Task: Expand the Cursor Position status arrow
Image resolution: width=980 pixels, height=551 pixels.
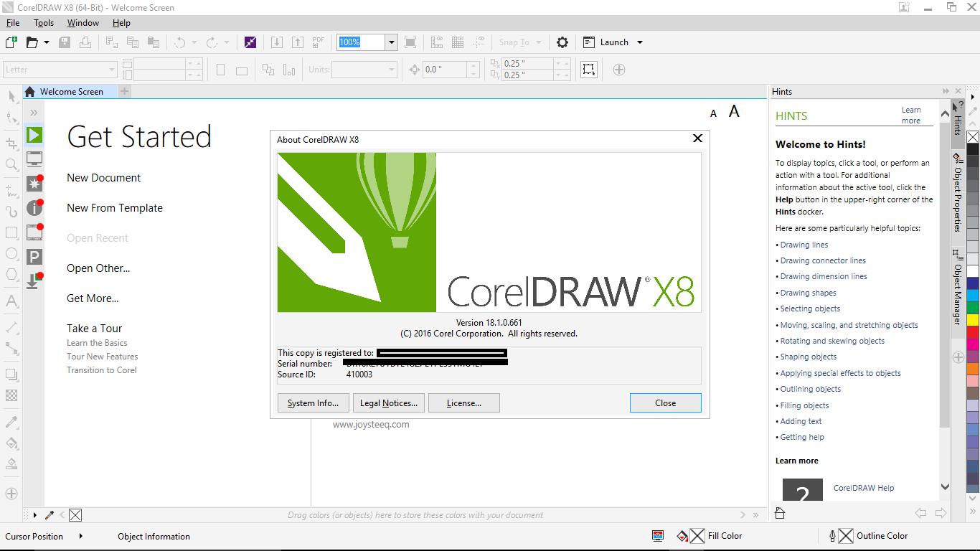Action: coord(80,536)
